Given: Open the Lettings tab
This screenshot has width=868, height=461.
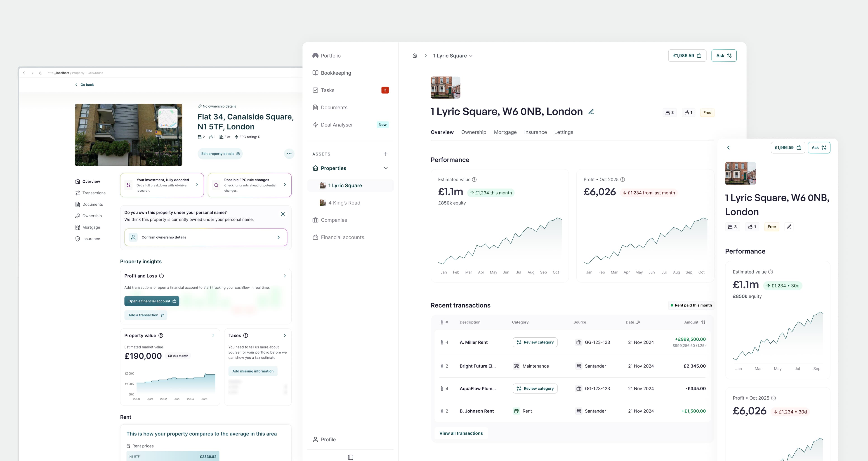Looking at the screenshot, I should click(563, 132).
